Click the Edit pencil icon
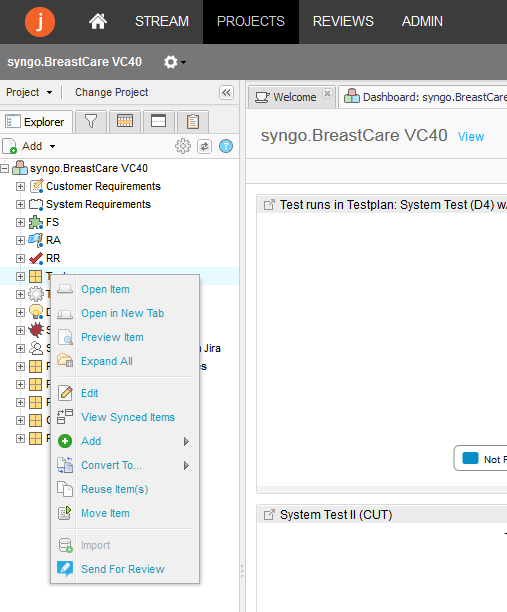The height and width of the screenshot is (612, 507). [x=65, y=393]
